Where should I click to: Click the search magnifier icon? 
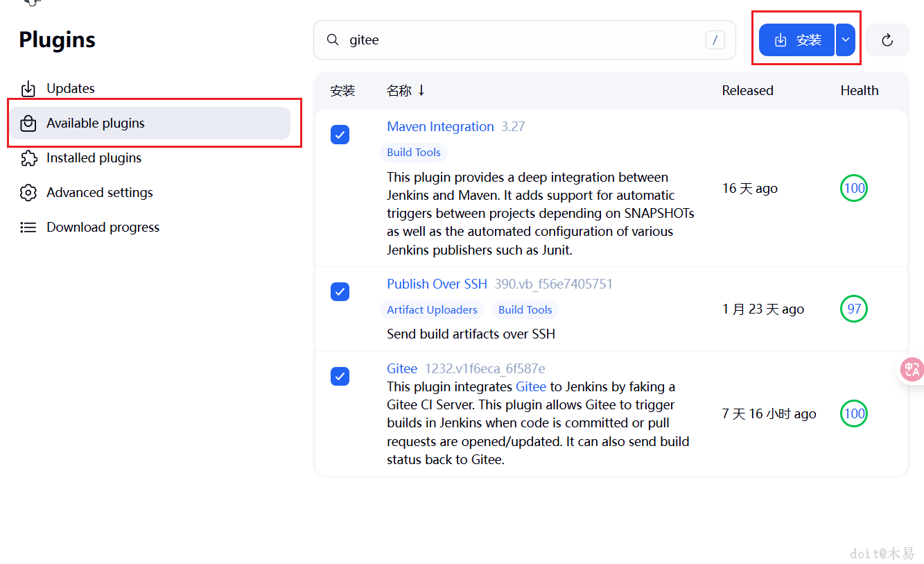[x=333, y=40]
